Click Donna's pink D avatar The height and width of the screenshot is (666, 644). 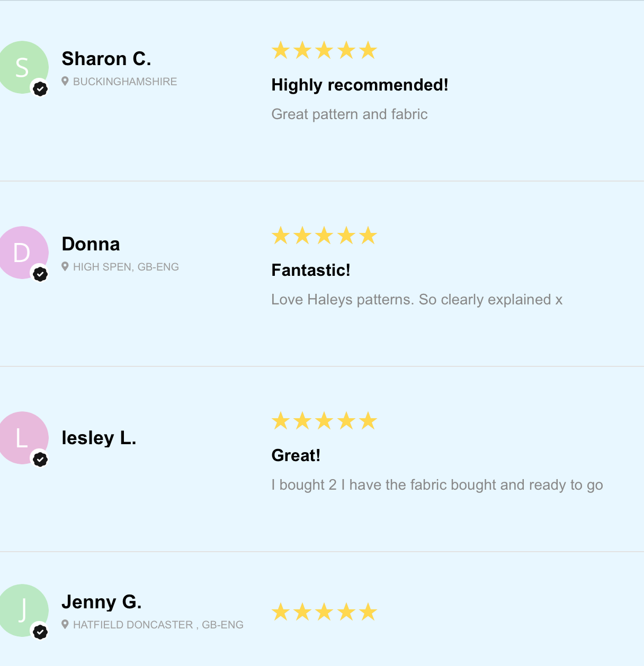21,252
